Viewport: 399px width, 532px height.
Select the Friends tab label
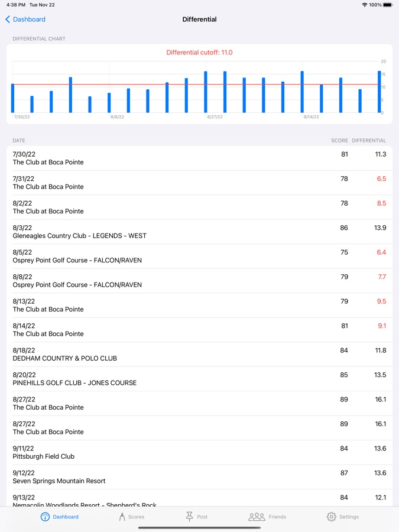pos(277,517)
